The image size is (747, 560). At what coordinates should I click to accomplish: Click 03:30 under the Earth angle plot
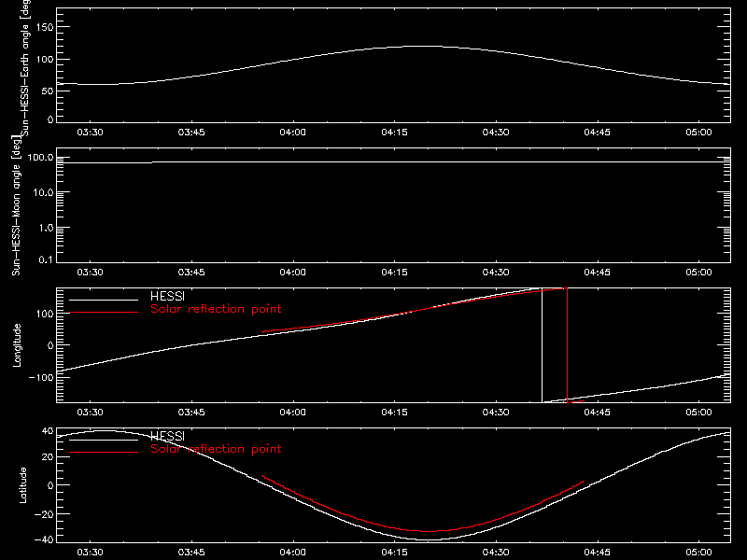[90, 133]
